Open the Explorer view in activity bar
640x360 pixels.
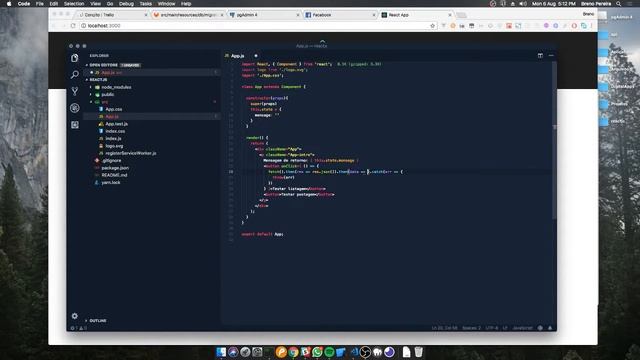[x=75, y=58]
